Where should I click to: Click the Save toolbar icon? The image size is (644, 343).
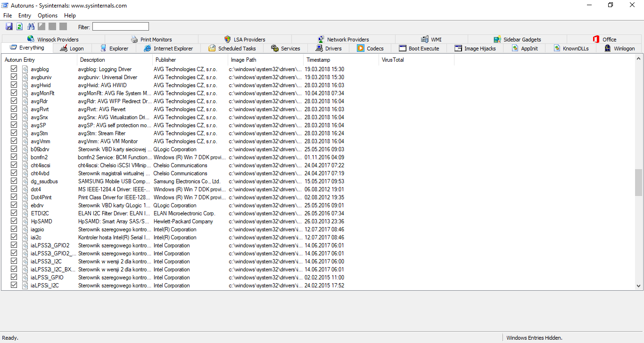point(9,26)
